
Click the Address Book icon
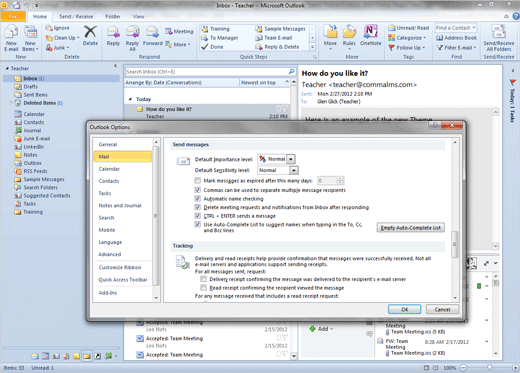[x=440, y=38]
